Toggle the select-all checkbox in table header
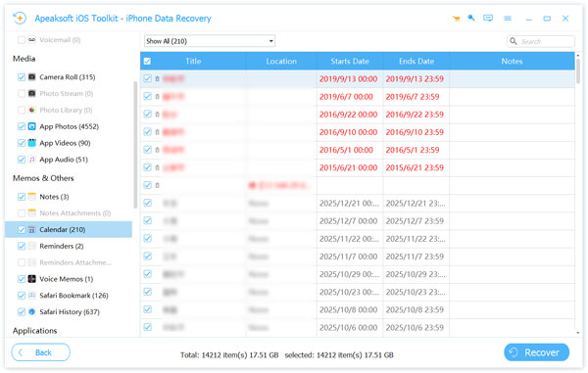This screenshot has height=373, width=588. coord(147,61)
